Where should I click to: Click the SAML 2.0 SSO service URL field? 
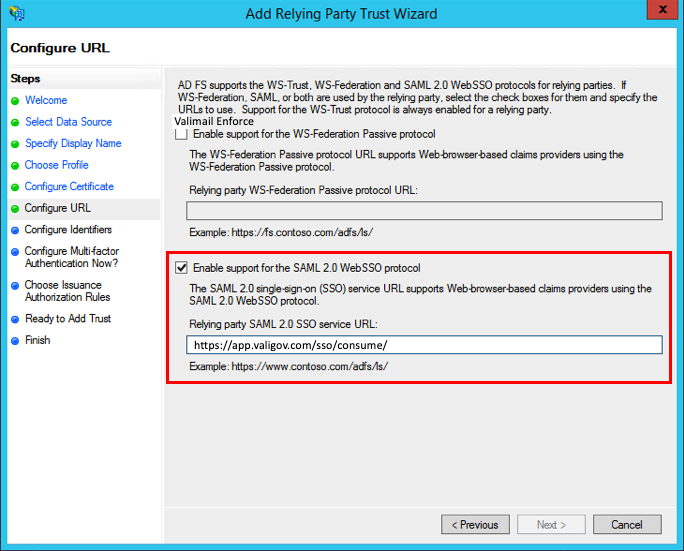424,345
